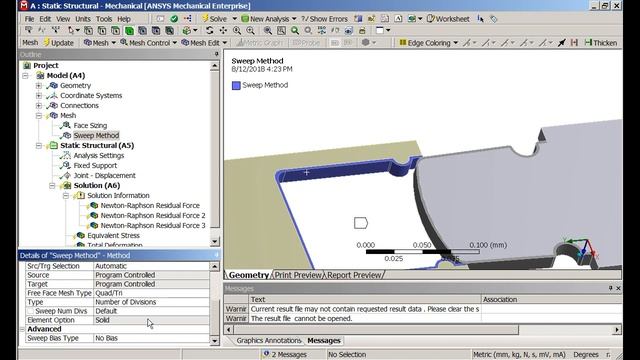The image size is (640, 360).
Task: Collapse the Model (A4) tree node
Action: 25,76
